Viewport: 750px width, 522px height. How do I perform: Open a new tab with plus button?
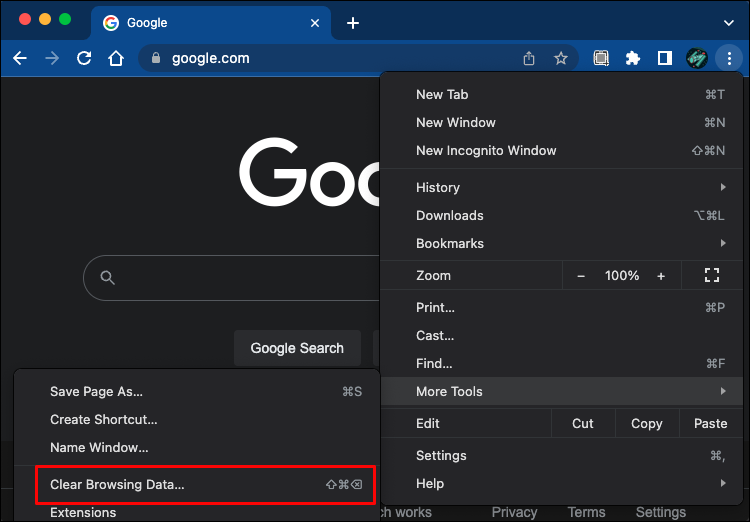[x=352, y=23]
